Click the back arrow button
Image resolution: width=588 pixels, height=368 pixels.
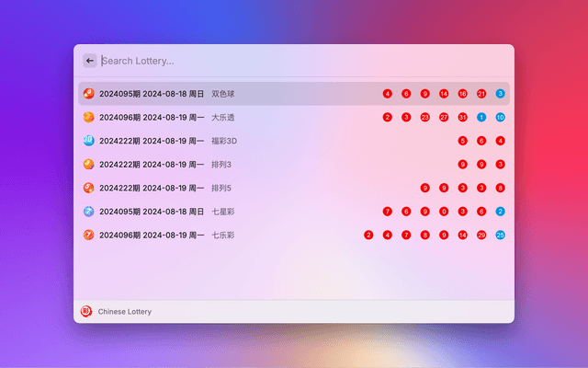pos(89,61)
